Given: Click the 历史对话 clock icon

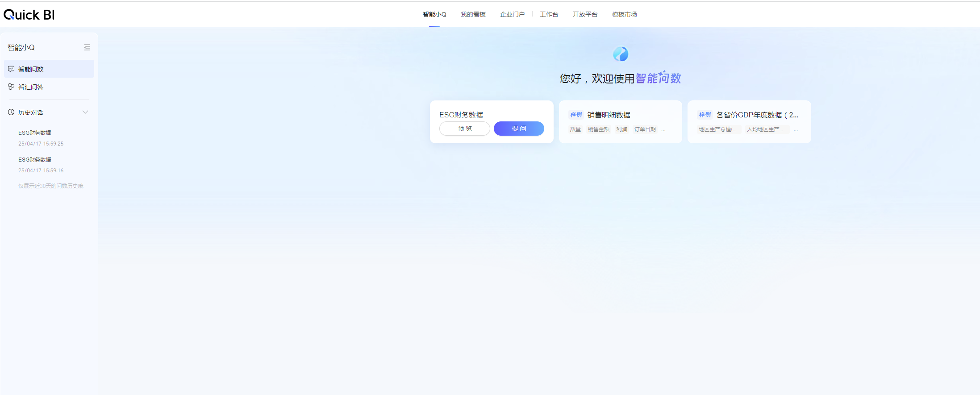Looking at the screenshot, I should 11,112.
